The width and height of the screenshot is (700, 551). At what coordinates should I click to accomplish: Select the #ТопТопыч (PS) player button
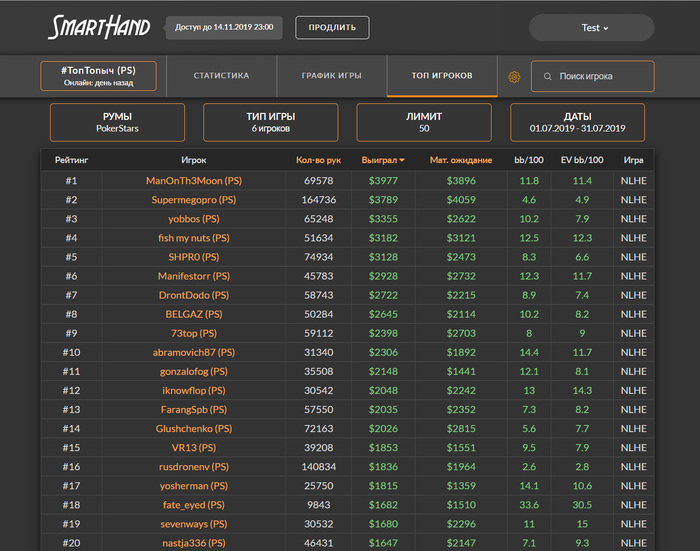tap(98, 76)
